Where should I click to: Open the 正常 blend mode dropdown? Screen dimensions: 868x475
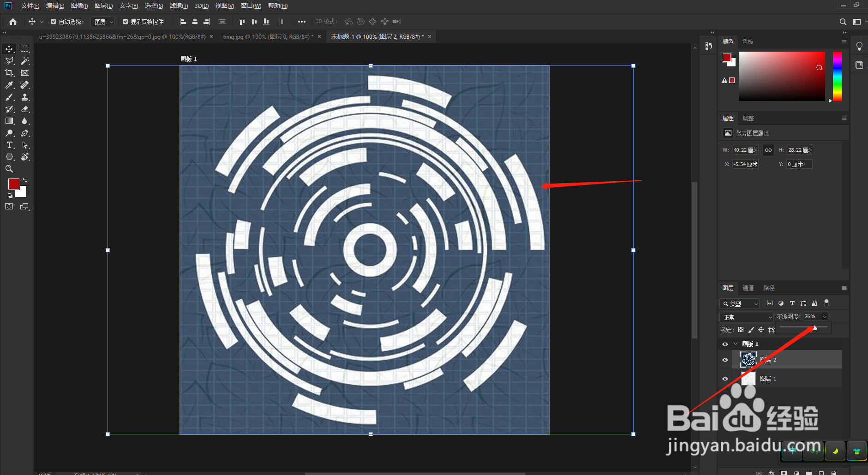pyautogui.click(x=746, y=317)
